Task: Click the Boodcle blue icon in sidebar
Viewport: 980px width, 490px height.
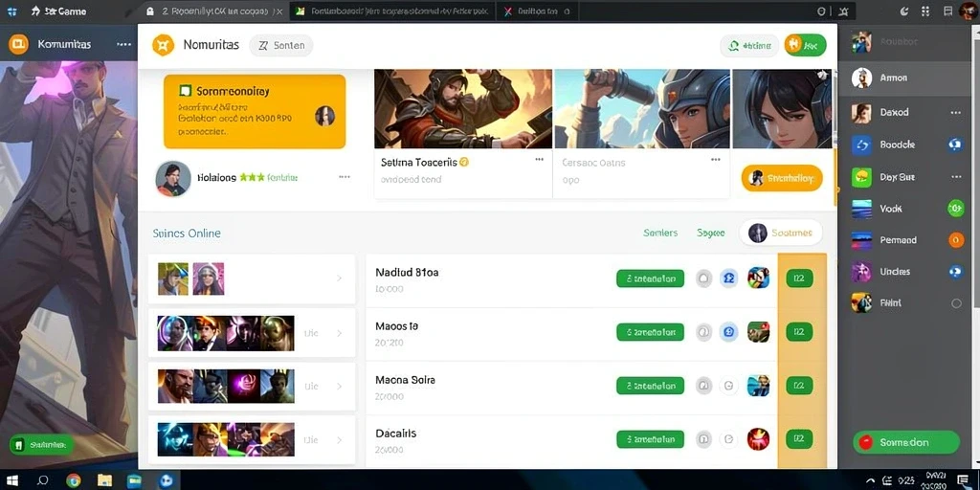Action: 861,145
